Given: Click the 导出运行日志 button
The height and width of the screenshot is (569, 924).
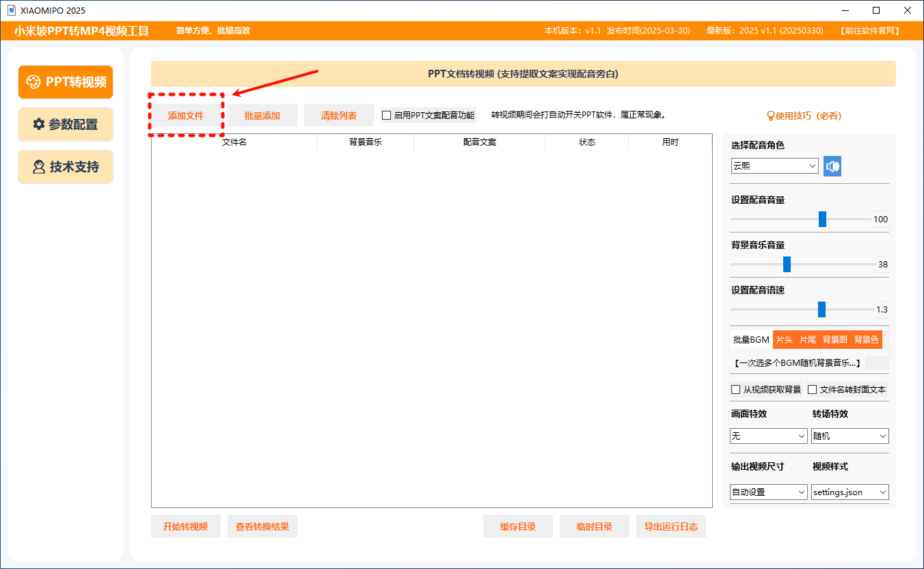Looking at the screenshot, I should (671, 527).
